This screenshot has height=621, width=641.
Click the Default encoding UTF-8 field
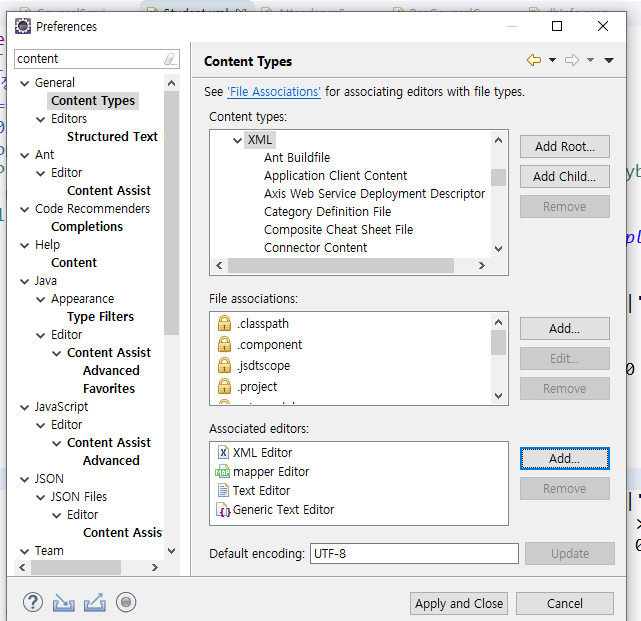point(414,554)
